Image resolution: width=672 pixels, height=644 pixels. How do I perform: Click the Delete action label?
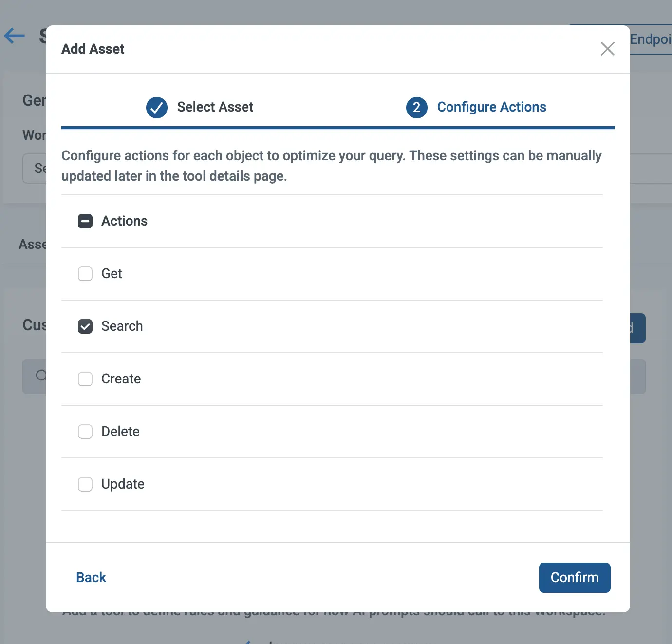click(120, 432)
